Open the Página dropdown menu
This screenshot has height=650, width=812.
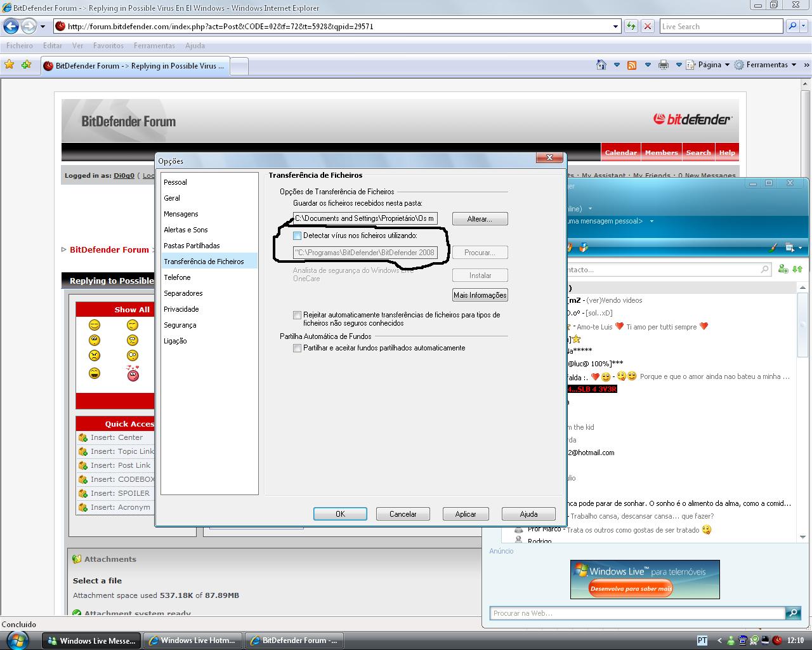point(707,65)
